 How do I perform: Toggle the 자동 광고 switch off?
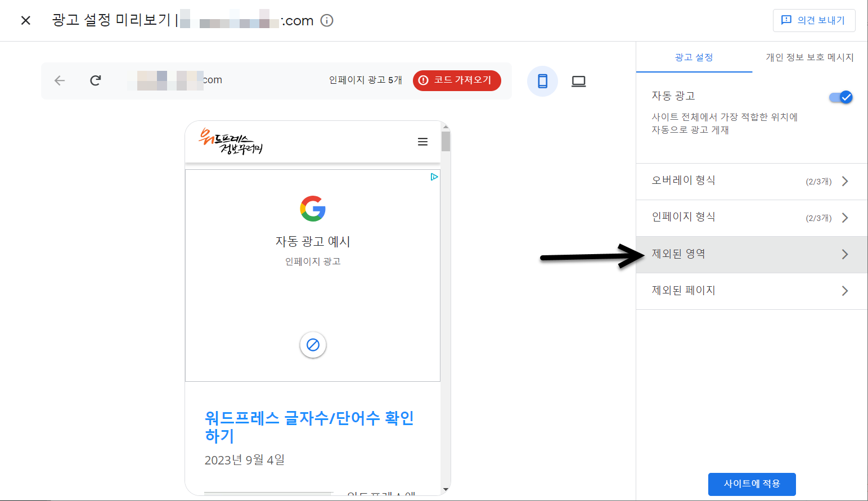(x=841, y=97)
